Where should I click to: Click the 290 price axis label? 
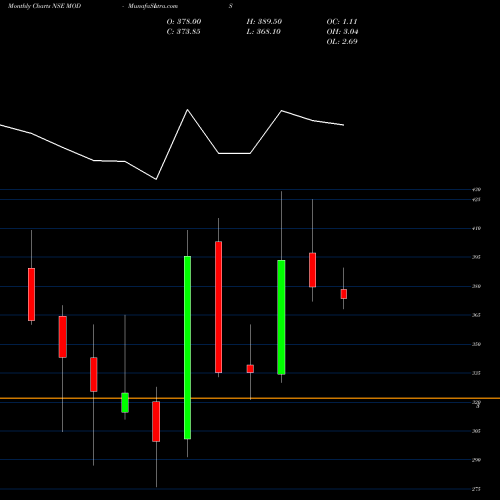point(476,460)
